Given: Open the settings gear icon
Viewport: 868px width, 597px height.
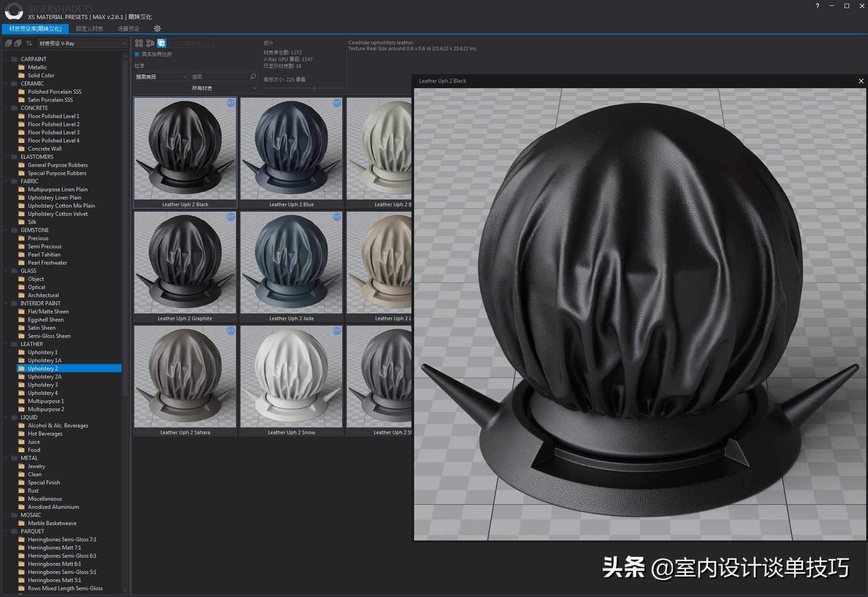Looking at the screenshot, I should 157,28.
